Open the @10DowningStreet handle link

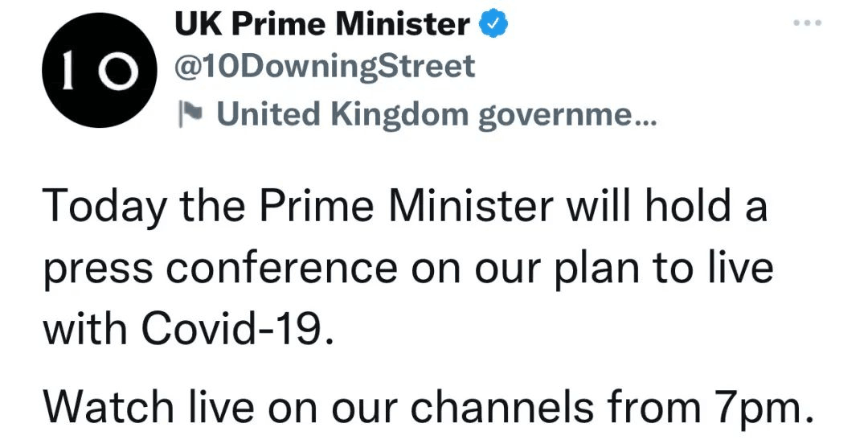[x=324, y=67]
